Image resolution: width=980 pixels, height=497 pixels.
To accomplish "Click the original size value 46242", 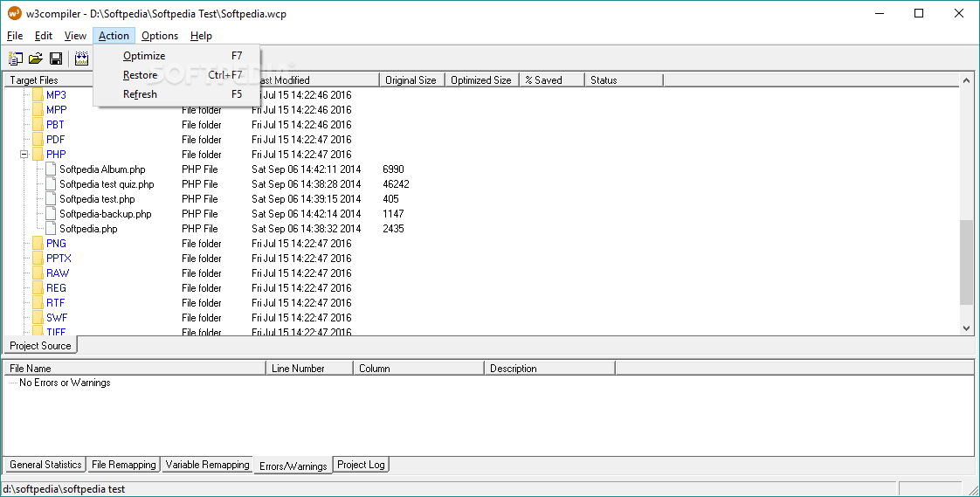I will 397,184.
